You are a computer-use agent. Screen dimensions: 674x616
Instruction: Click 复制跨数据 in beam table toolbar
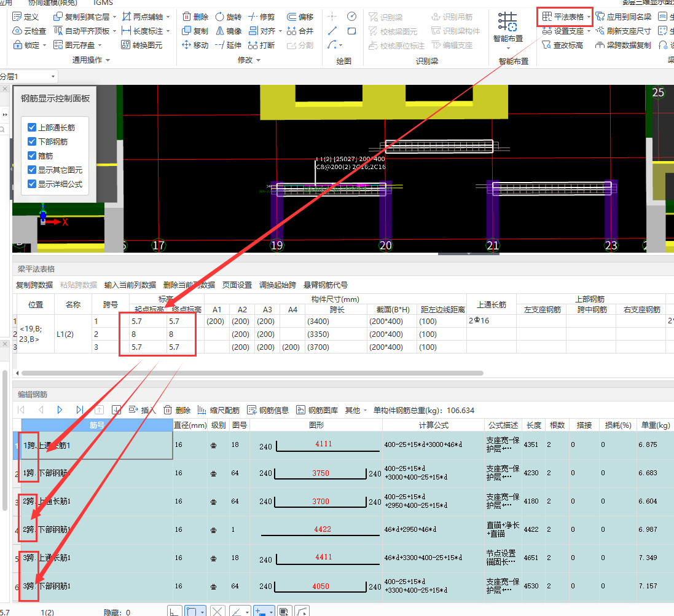(x=34, y=285)
